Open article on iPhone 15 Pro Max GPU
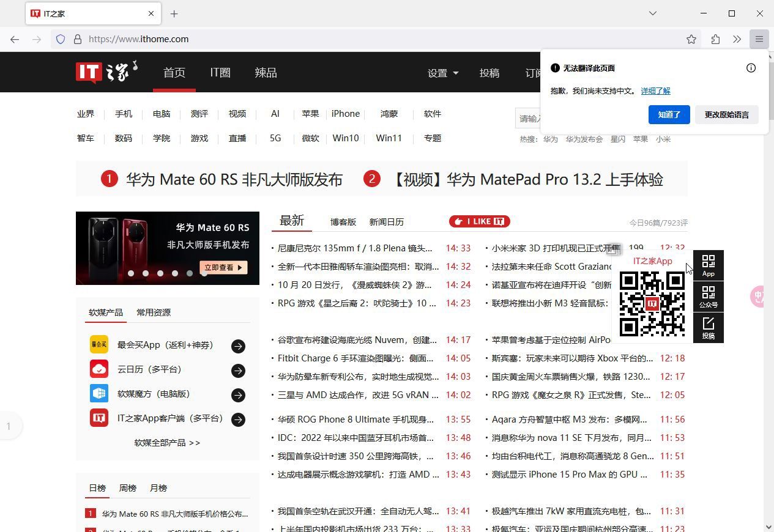This screenshot has height=532, width=774. click(570, 475)
